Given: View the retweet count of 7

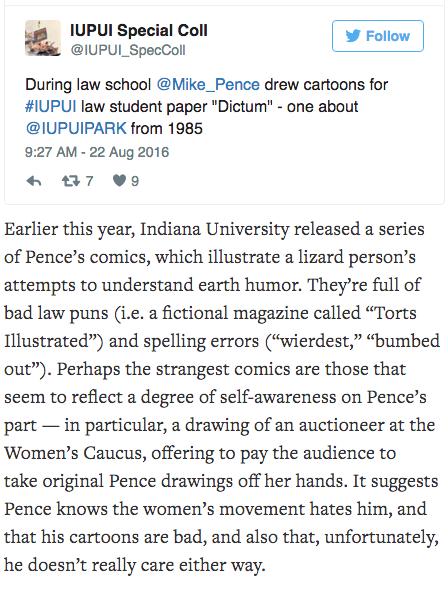Looking at the screenshot, I should coord(89,181).
